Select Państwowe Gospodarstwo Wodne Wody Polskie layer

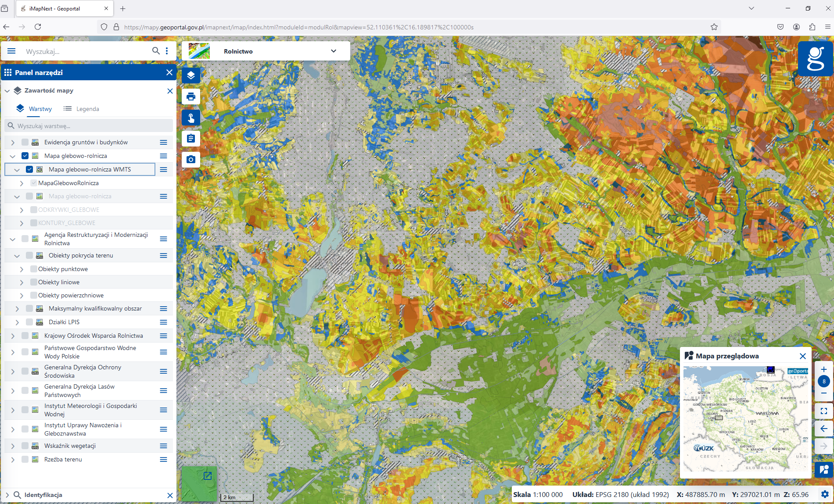coord(90,352)
